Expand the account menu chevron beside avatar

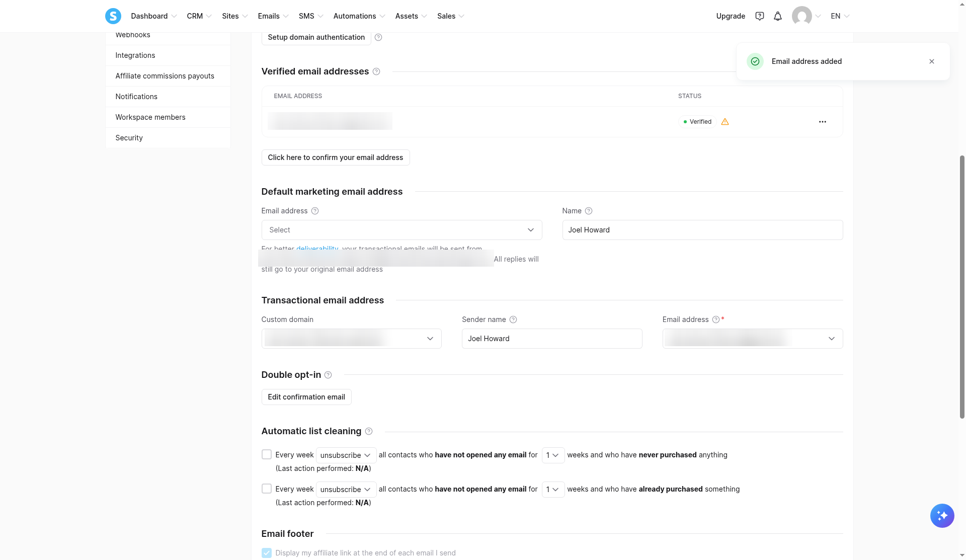[x=818, y=16]
